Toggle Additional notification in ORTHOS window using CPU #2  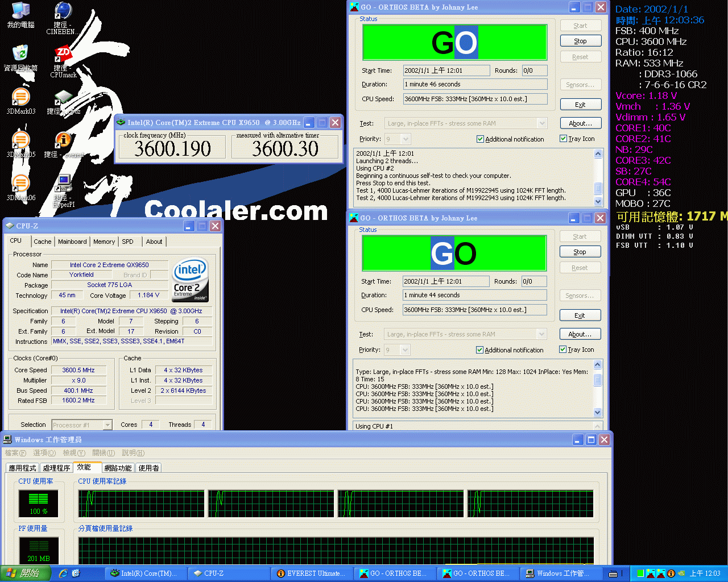click(510, 139)
